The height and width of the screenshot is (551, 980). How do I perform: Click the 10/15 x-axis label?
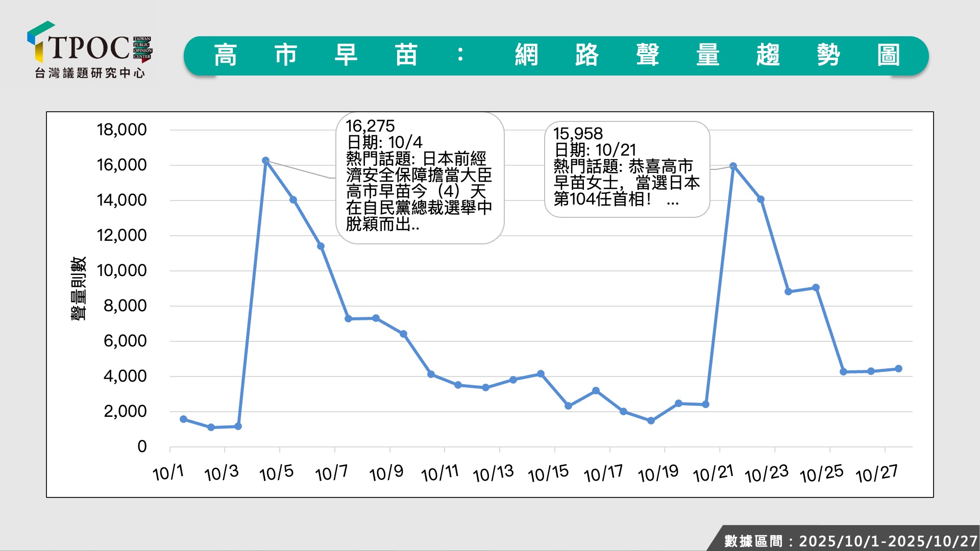[548, 474]
